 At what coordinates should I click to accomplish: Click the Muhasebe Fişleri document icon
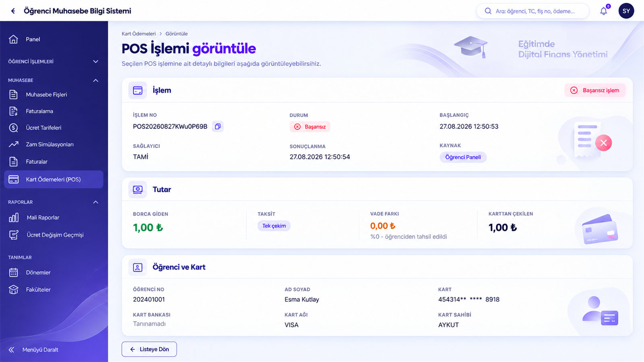click(x=13, y=95)
